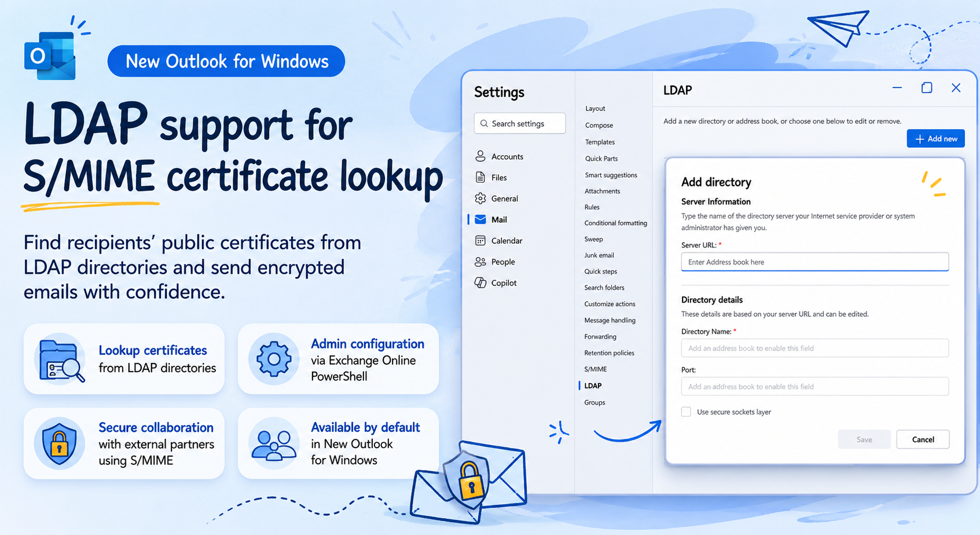Click the Search settings box

(520, 123)
